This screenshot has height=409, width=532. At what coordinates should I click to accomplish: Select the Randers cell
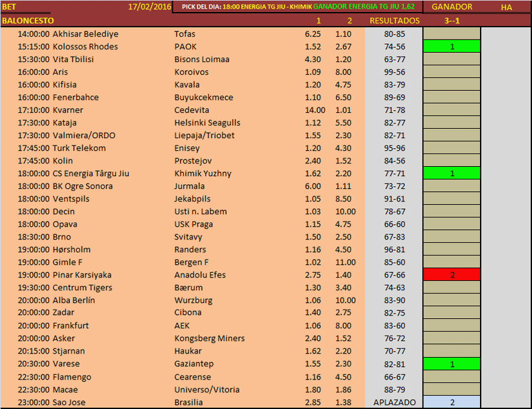190,250
